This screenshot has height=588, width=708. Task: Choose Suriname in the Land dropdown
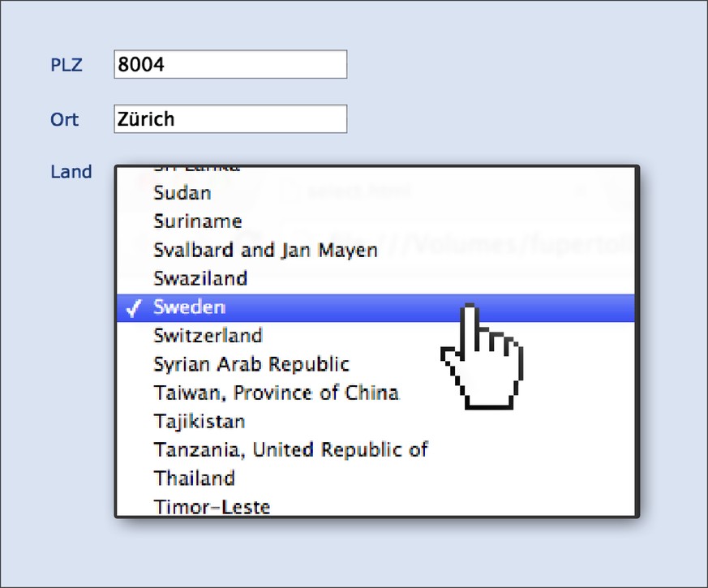(375, 221)
